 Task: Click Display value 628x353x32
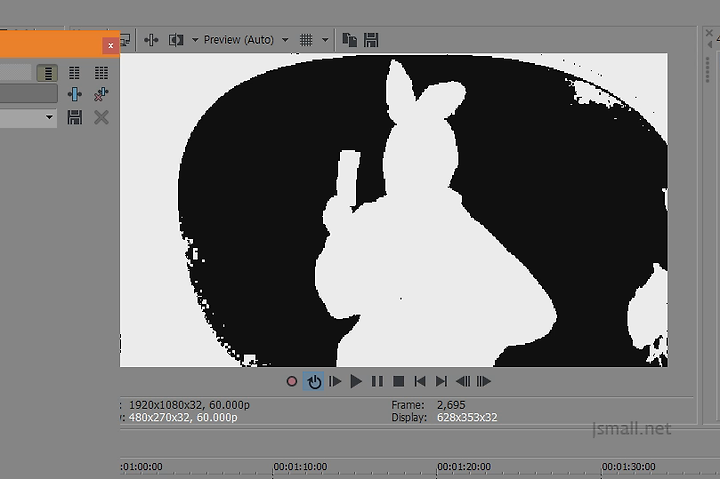click(x=467, y=417)
